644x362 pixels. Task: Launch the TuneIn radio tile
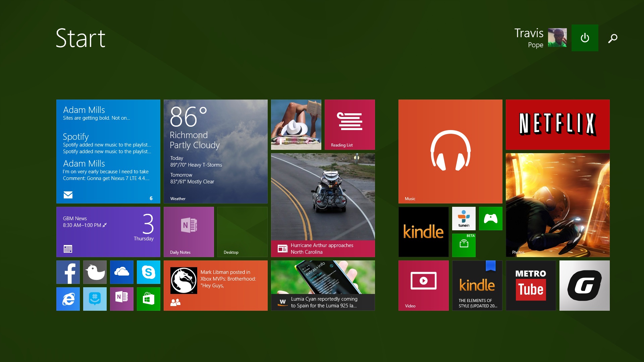[x=464, y=219]
